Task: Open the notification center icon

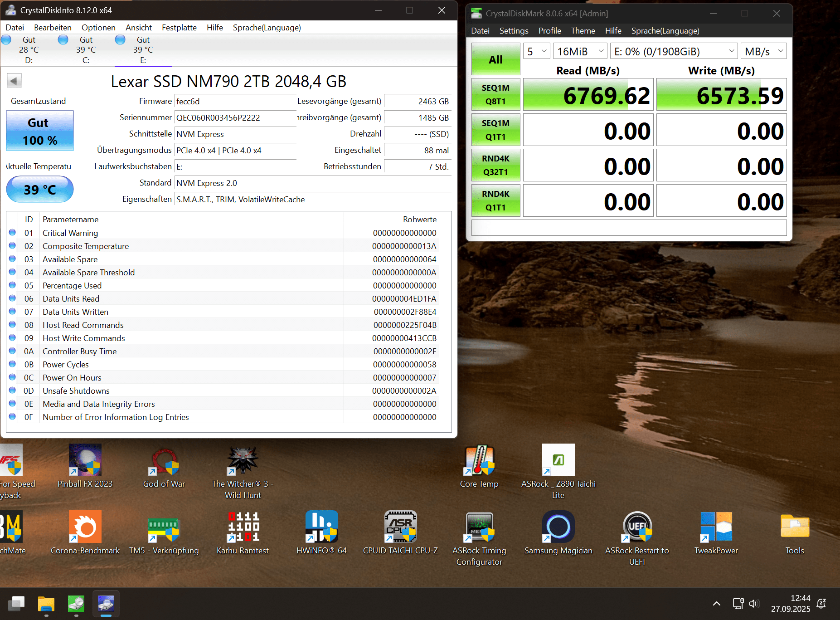Action: click(x=821, y=604)
